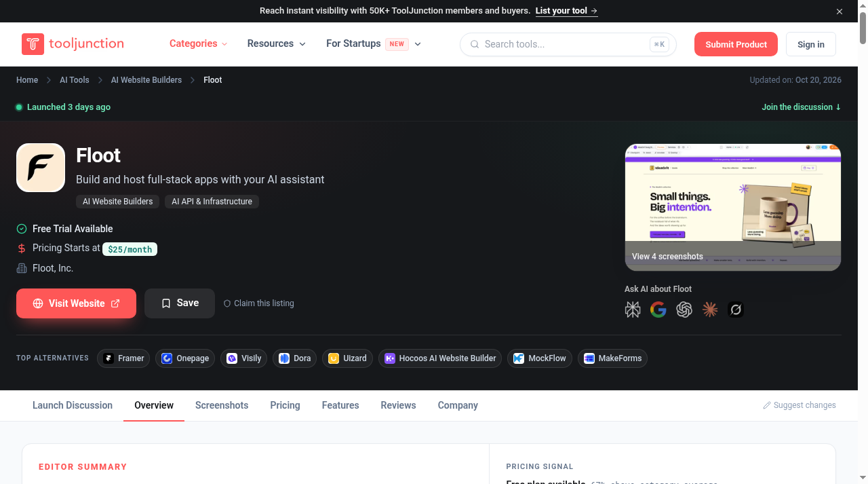Viewport: 868px width, 484px height.
Task: Click the page vertical scrollbar
Action: (x=863, y=242)
